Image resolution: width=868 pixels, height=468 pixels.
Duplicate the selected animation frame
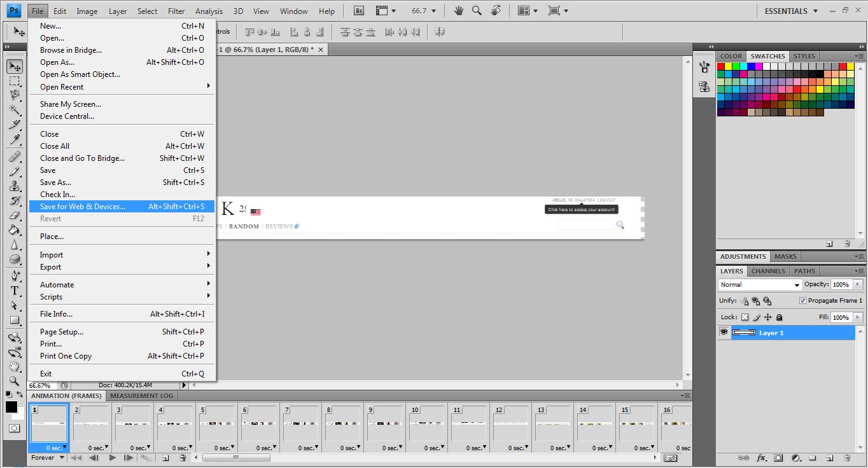165,458
